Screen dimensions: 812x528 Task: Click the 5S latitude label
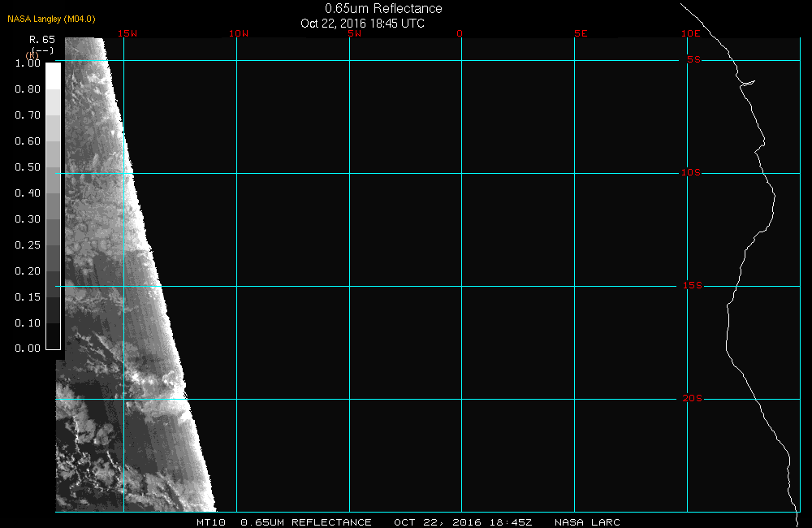point(693,60)
